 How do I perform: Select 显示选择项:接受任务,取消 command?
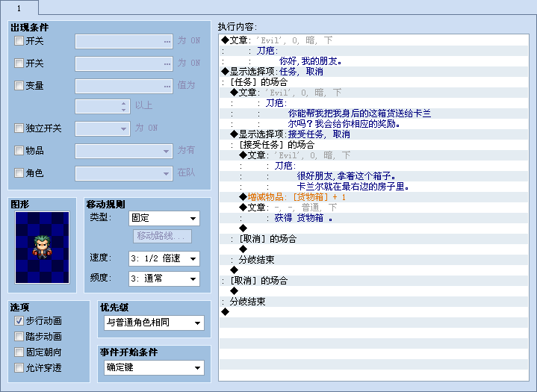(x=374, y=134)
